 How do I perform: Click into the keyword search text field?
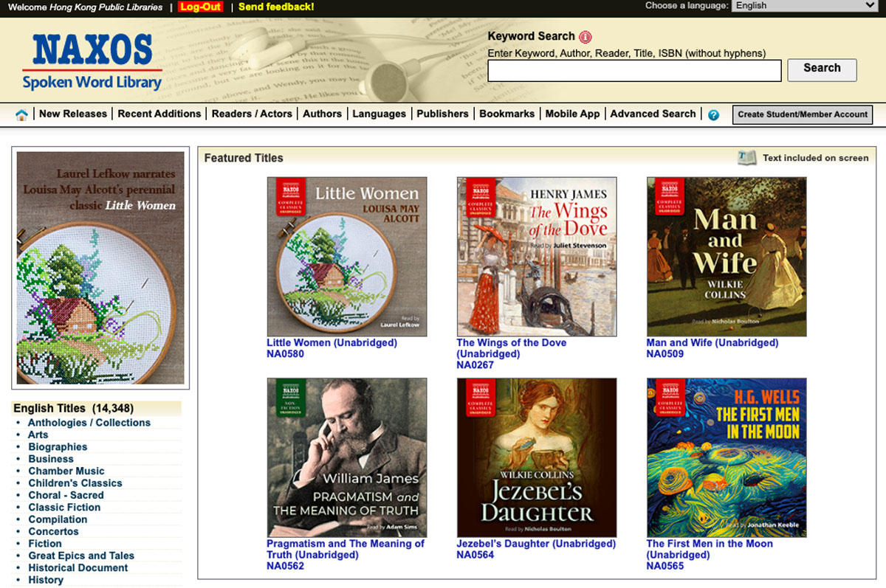634,71
